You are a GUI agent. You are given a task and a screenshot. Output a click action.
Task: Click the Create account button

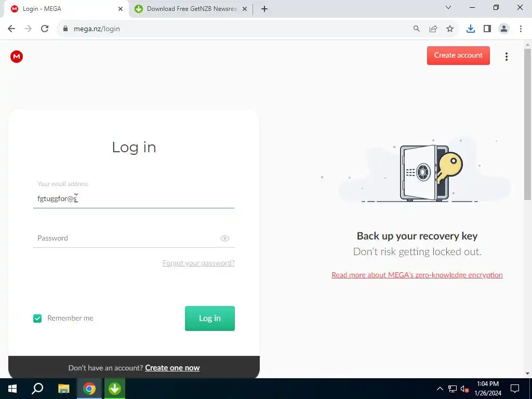coord(458,55)
